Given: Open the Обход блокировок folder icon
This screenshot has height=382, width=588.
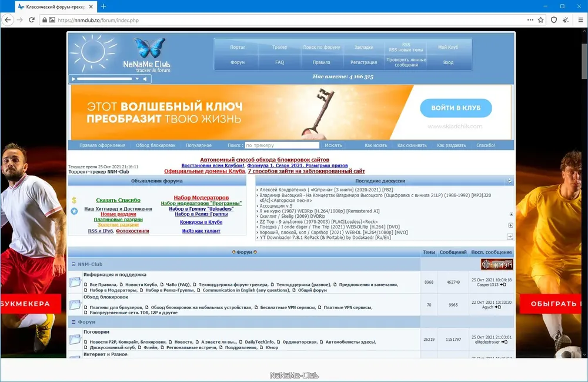Looking at the screenshot, I should (75, 305).
